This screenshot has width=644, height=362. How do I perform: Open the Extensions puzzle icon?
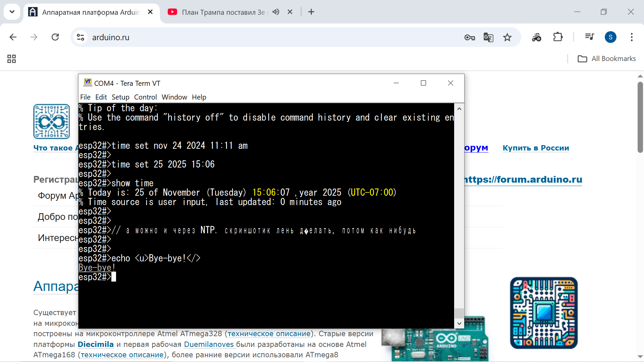point(558,37)
